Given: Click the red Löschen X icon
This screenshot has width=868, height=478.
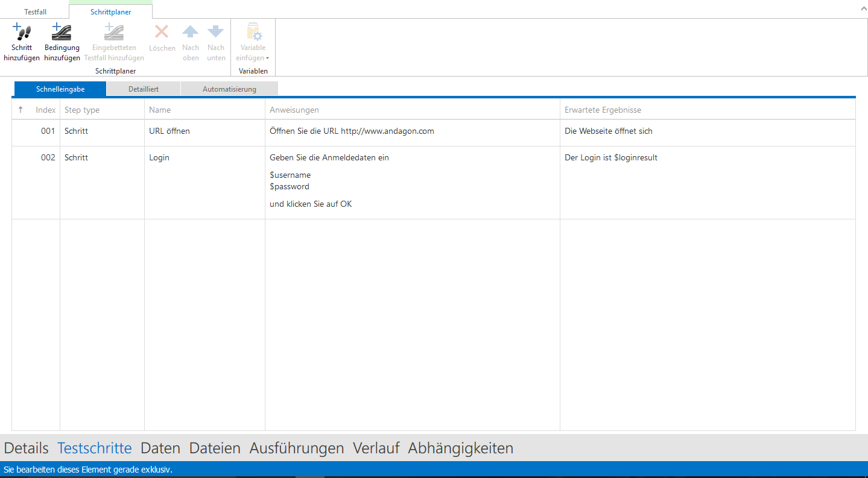Looking at the screenshot, I should pyautogui.click(x=162, y=32).
